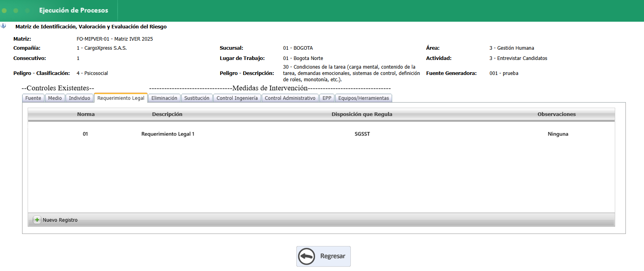Switch to the Fuente tab
Viewport: 644px width, 271px height.
33,98
